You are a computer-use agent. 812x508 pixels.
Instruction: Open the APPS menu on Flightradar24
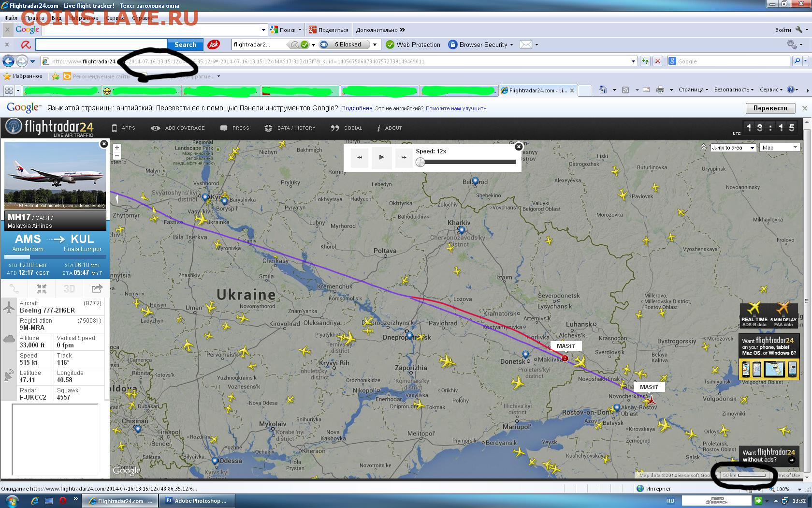tap(124, 128)
